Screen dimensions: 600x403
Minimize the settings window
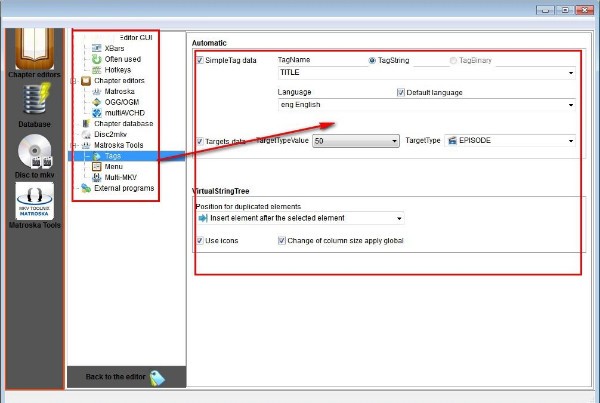[545, 10]
